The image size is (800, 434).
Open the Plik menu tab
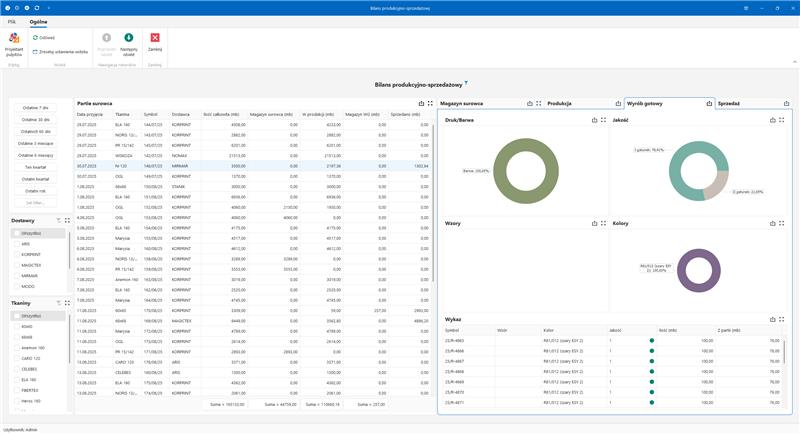click(12, 20)
